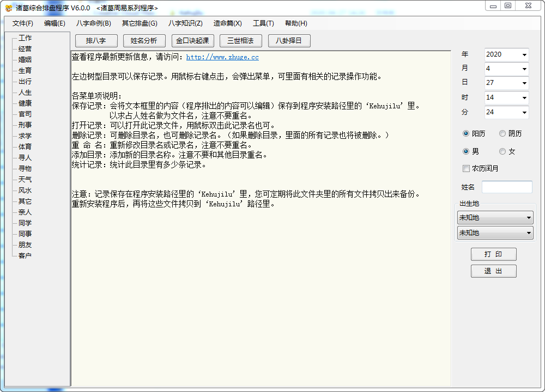The width and height of the screenshot is (545, 392).
Task: Select the 求学 tree folder
Action: (x=25, y=136)
